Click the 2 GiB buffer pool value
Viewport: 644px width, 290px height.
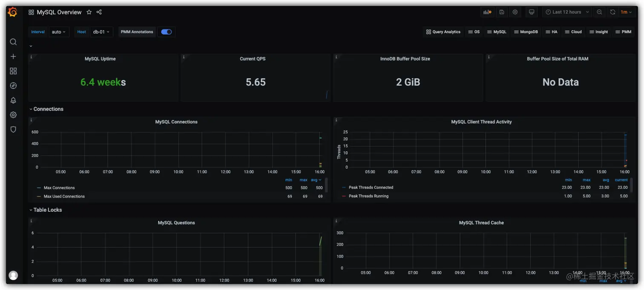pyautogui.click(x=408, y=82)
